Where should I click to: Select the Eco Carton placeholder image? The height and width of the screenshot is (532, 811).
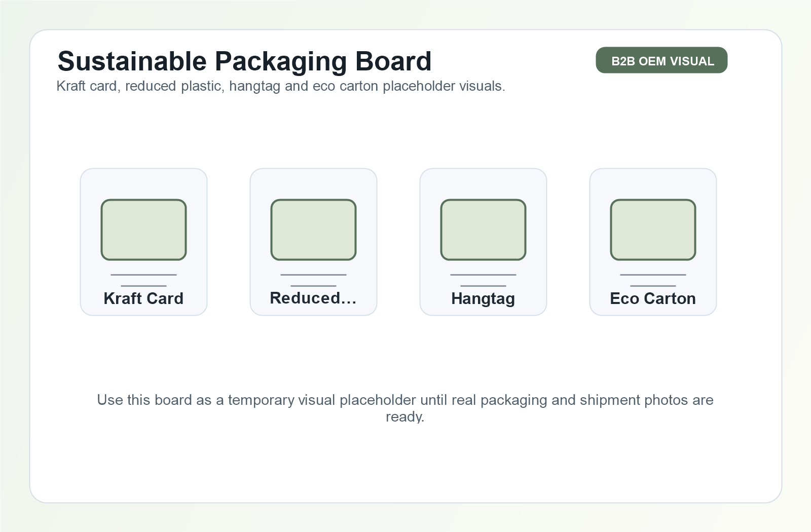653,230
